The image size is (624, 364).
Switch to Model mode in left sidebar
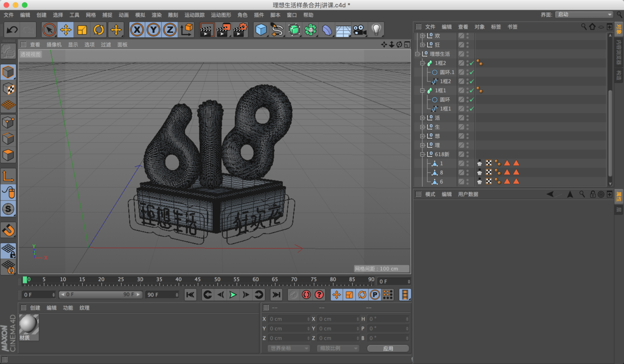click(8, 72)
